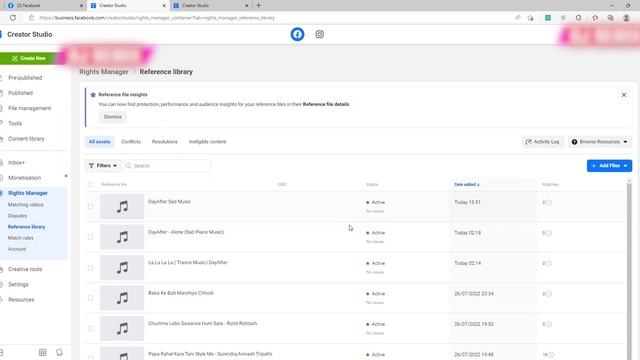
Task: Switch to Facebook platform icon
Action: click(x=297, y=34)
